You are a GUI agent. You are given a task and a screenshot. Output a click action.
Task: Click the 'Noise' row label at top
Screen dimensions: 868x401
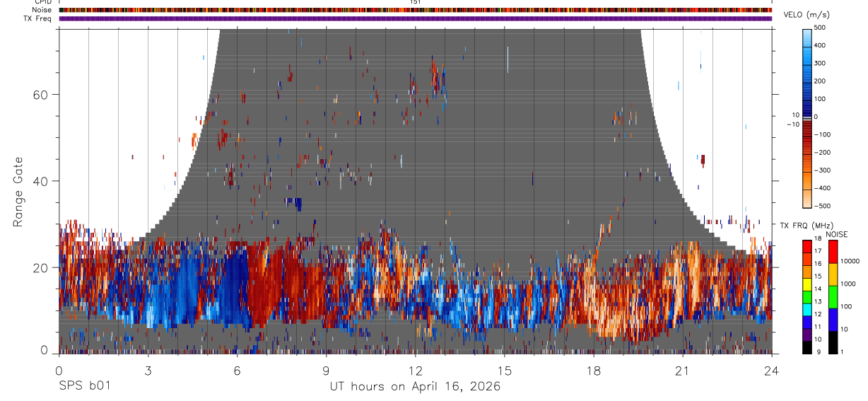click(x=41, y=10)
